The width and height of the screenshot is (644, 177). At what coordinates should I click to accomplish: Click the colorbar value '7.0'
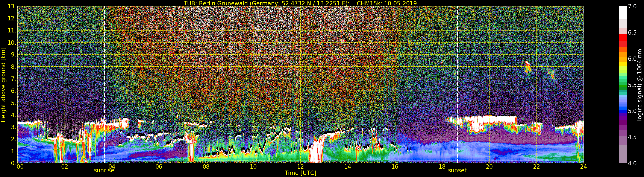pyautogui.click(x=632, y=6)
